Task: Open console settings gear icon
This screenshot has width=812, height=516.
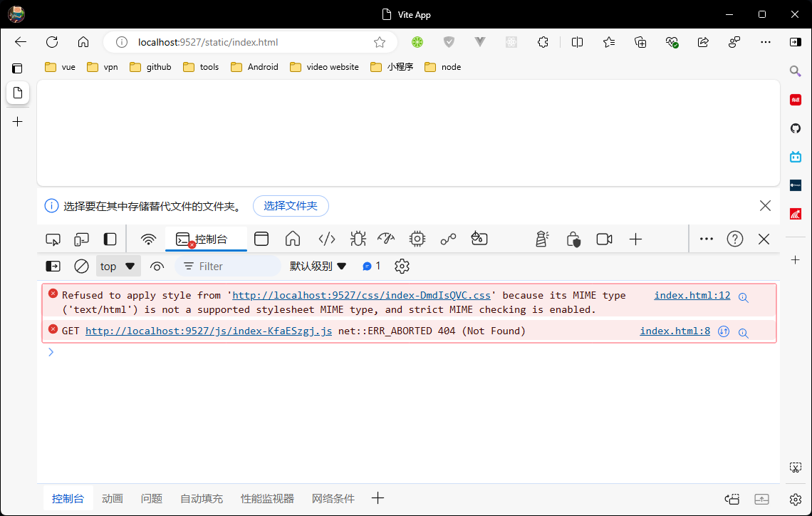Action: tap(402, 267)
